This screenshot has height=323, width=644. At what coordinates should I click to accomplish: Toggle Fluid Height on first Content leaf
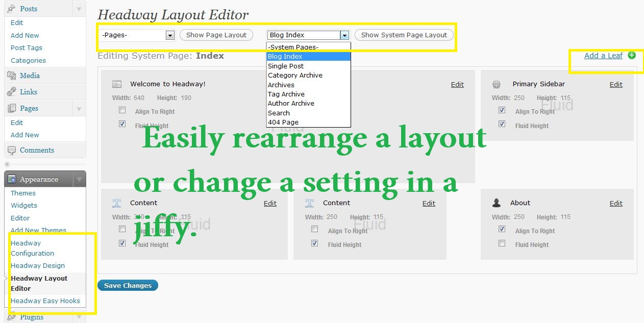tap(122, 243)
